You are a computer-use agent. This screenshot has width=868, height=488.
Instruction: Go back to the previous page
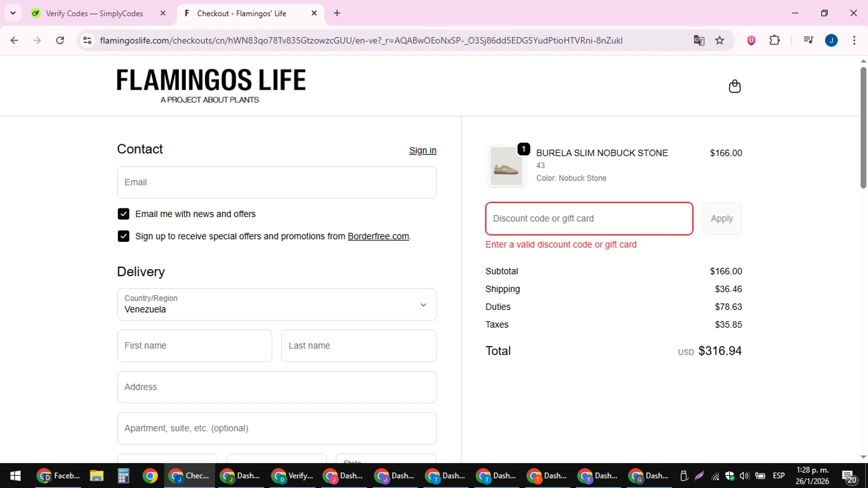click(x=14, y=41)
